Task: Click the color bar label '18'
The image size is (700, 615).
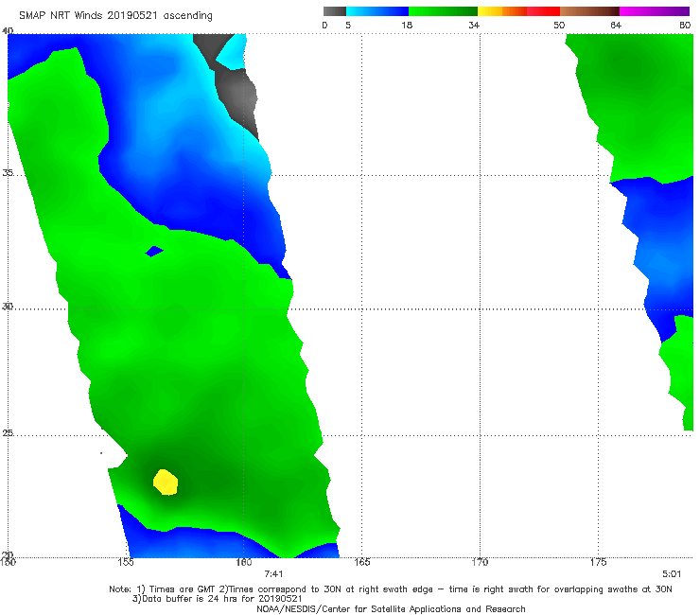Action: [407, 26]
